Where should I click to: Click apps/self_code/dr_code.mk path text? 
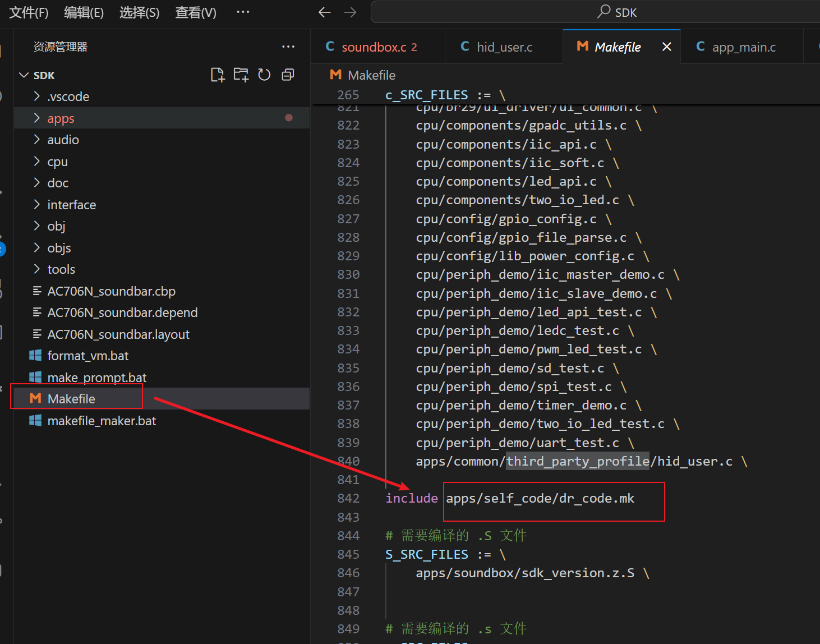[540, 498]
